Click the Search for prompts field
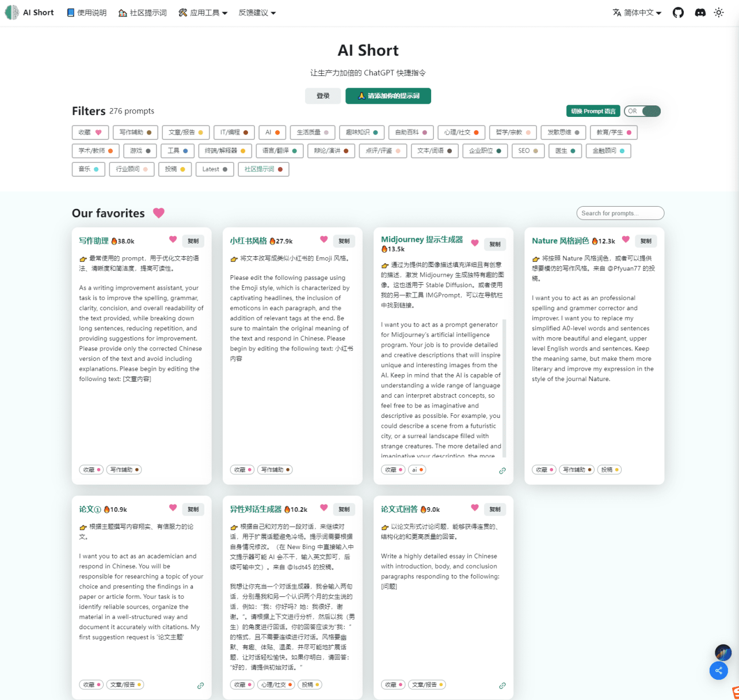Viewport: 739px width, 700px height. click(620, 213)
